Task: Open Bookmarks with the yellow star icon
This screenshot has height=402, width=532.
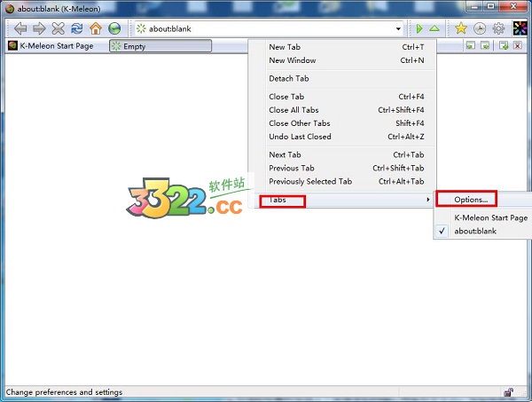Action: pos(461,28)
